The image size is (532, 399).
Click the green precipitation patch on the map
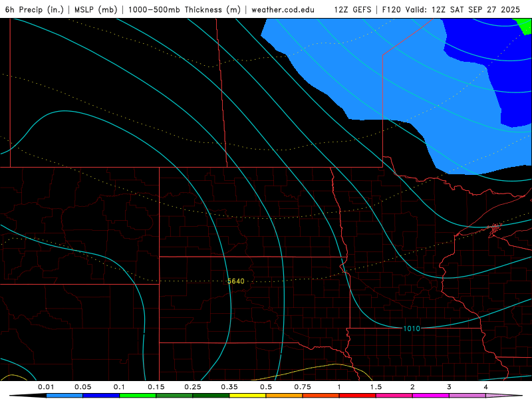tap(526, 25)
